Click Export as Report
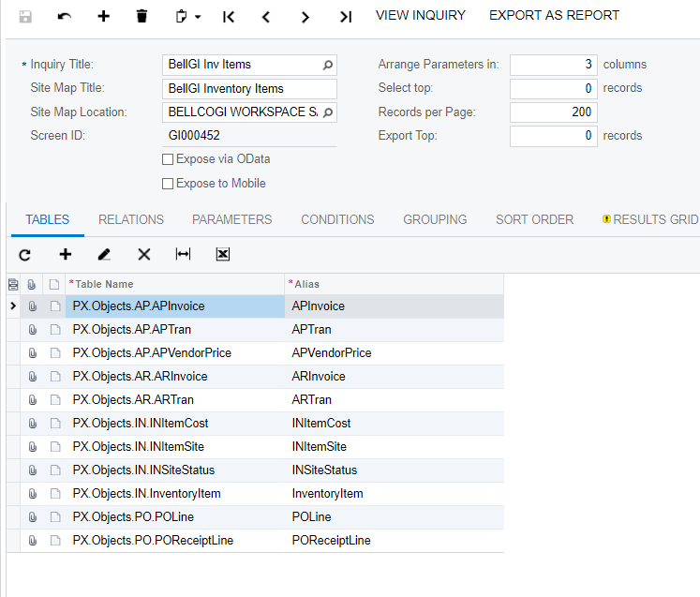 point(554,16)
